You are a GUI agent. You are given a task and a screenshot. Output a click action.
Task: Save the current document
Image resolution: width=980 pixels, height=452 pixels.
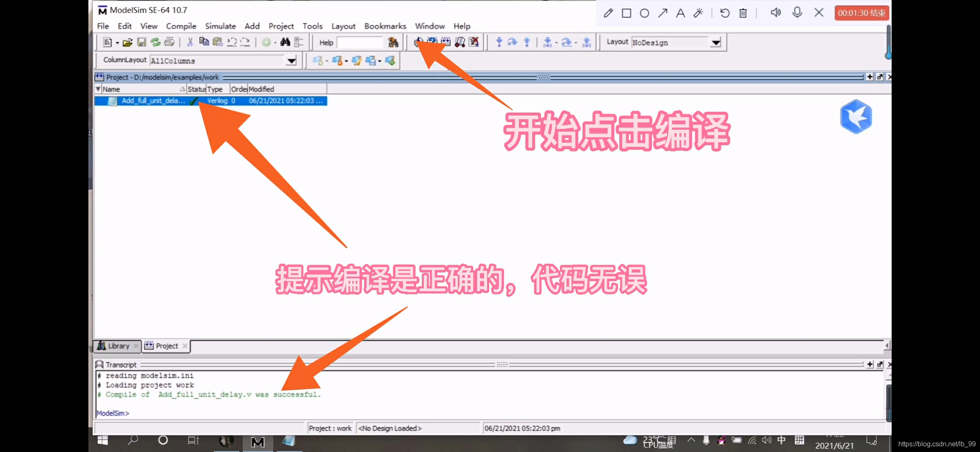141,42
